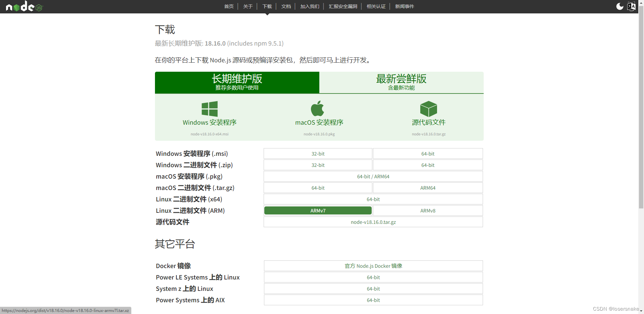Download macOS tar.gz ARM64 binary
This screenshot has height=314, width=644.
point(428,188)
